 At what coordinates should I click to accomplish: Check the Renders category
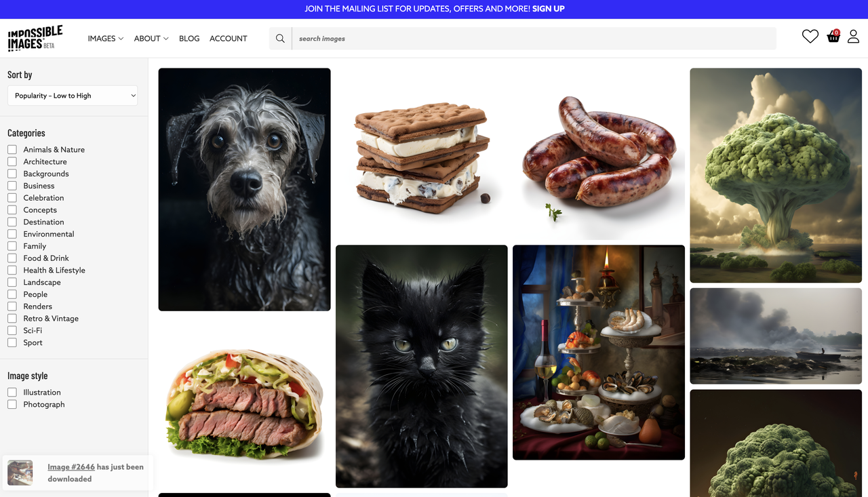[x=12, y=306]
